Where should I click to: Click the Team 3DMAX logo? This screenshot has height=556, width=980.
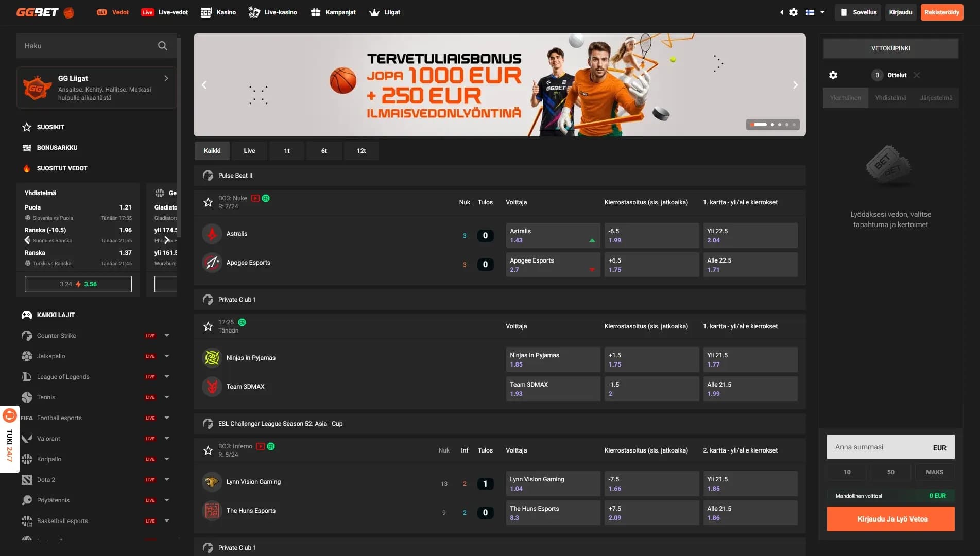tap(212, 387)
